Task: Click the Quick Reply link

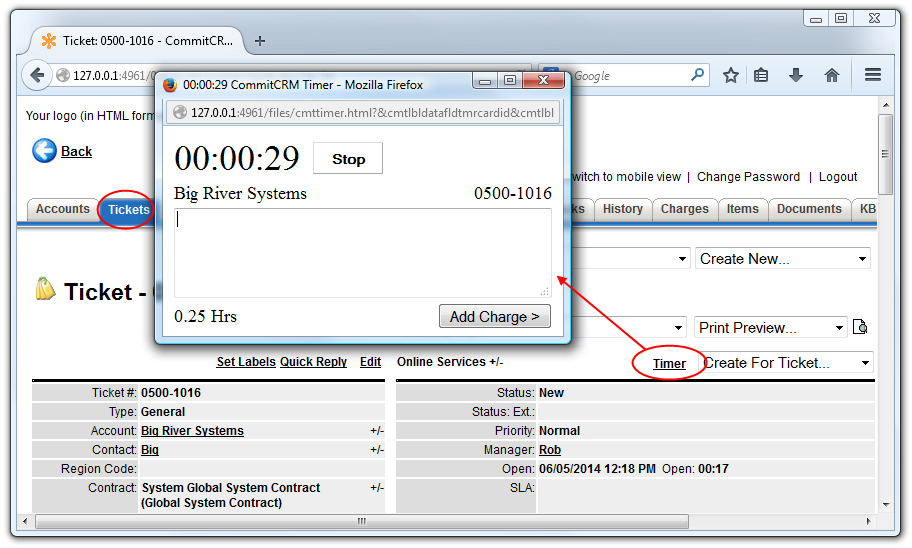Action: pyautogui.click(x=313, y=362)
